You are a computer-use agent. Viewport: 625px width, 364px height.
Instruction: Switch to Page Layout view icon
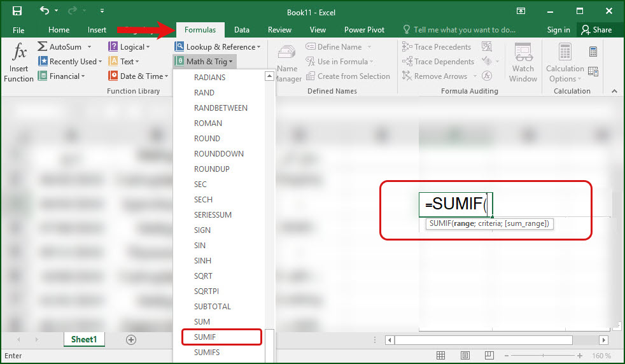(465, 355)
